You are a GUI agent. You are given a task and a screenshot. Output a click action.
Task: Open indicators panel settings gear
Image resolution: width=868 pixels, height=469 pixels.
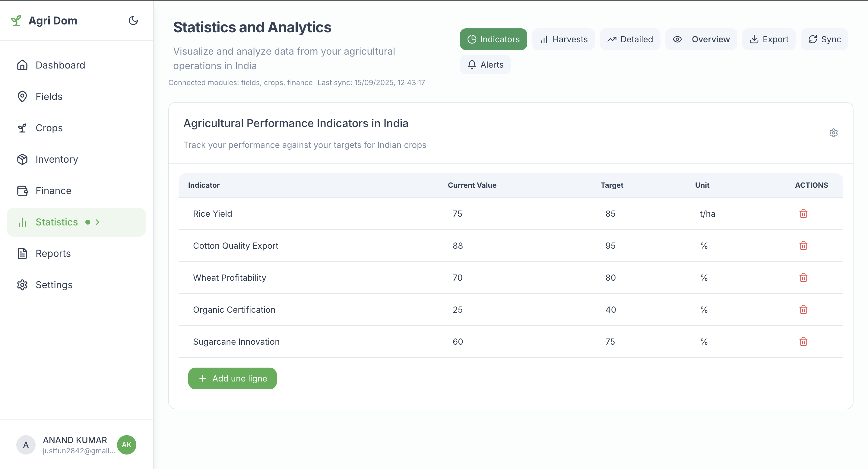(833, 133)
